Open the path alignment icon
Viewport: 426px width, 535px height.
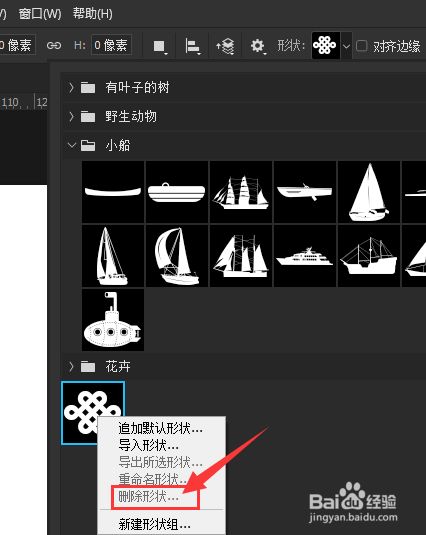193,46
